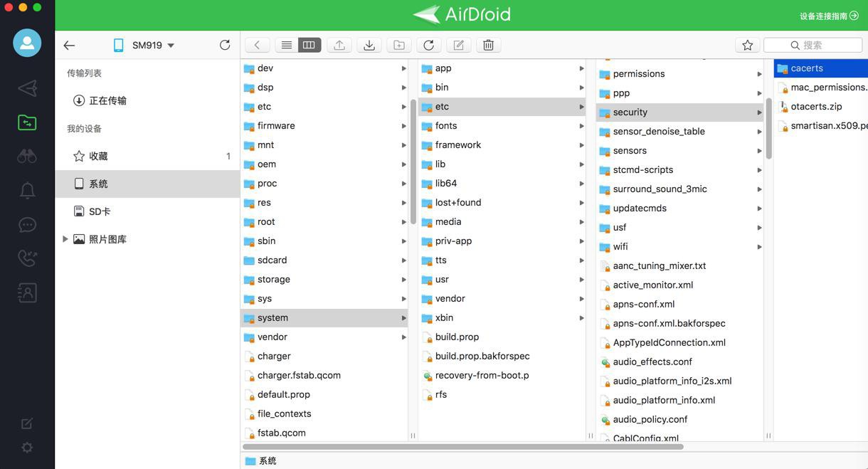The image size is (868, 469).
Task: Focus the 搜索 search field
Action: (813, 45)
